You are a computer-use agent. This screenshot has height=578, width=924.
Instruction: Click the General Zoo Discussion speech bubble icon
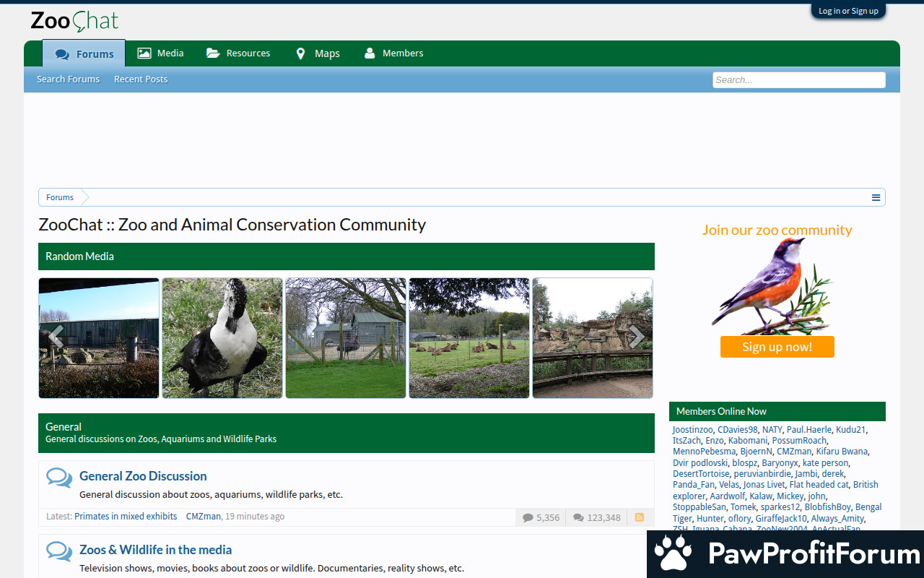(59, 478)
